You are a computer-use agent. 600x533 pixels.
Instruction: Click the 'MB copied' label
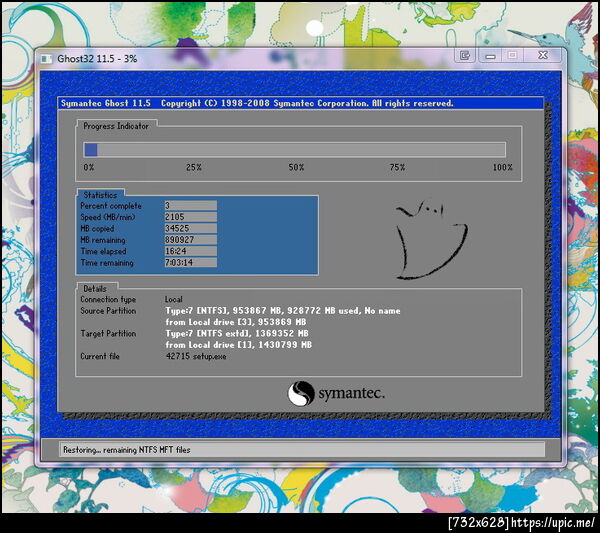[x=97, y=229]
